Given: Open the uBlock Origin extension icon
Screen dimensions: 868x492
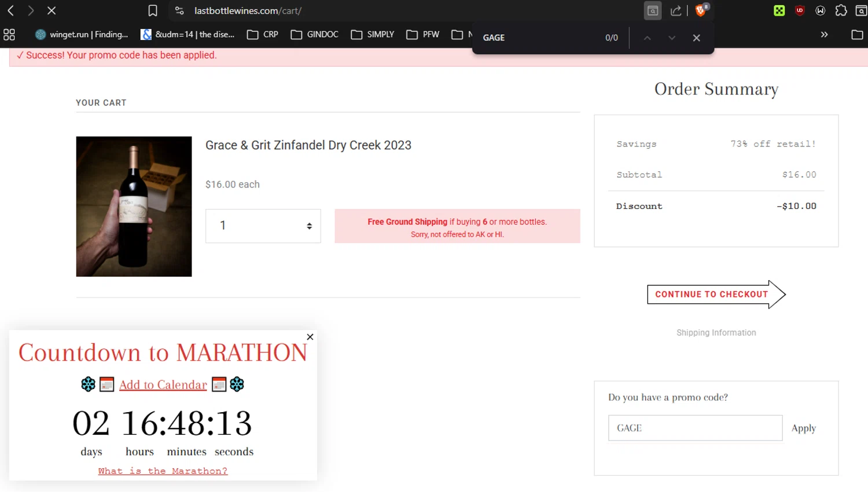Looking at the screenshot, I should point(800,10).
